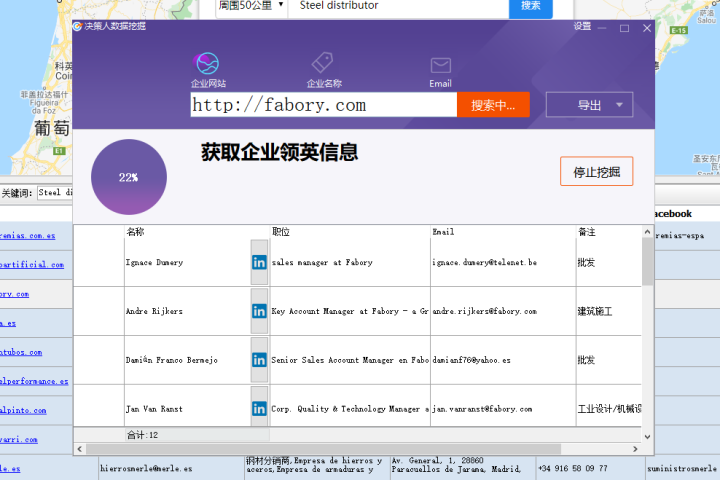Click the horizontal scrollbar left arrow
Screen dimensions: 720x480
(80, 449)
